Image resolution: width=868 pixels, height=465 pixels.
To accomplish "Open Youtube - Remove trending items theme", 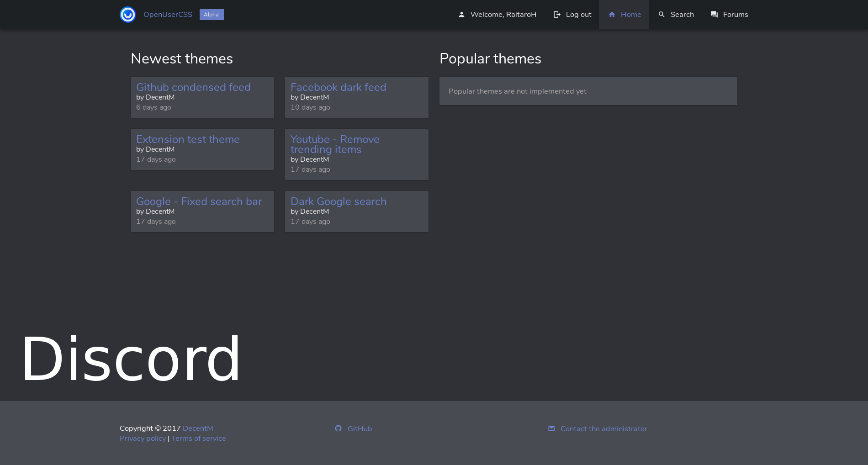I will click(335, 144).
